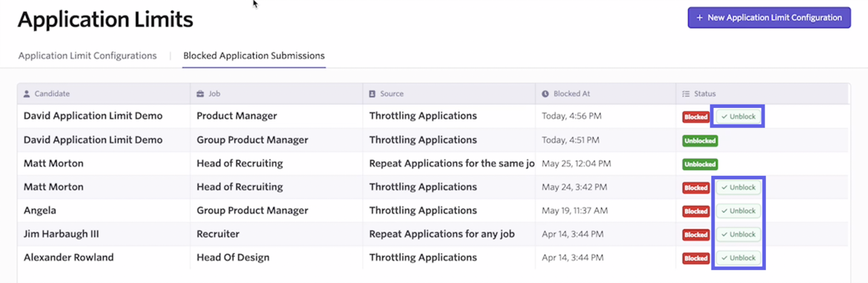
Task: Click the Recruiter job cell
Action: click(218, 234)
